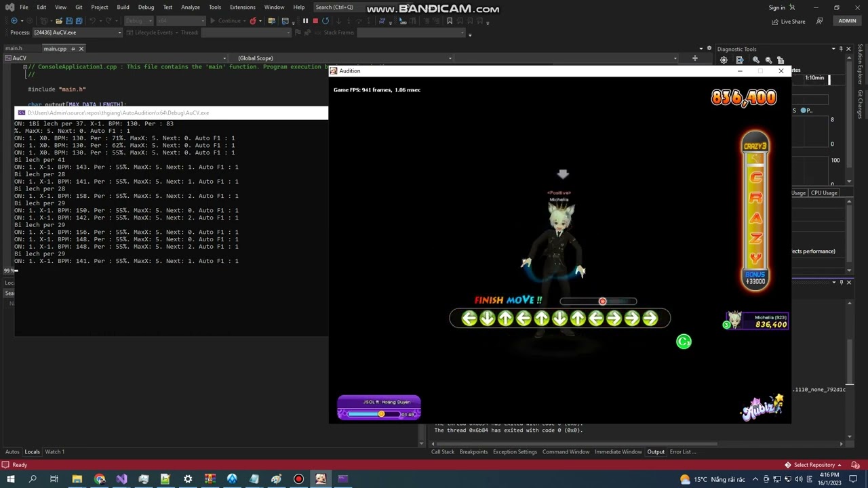Image resolution: width=868 pixels, height=488 pixels.
Task: Open the Hot Reload dropdown arrow
Action: click(x=260, y=21)
